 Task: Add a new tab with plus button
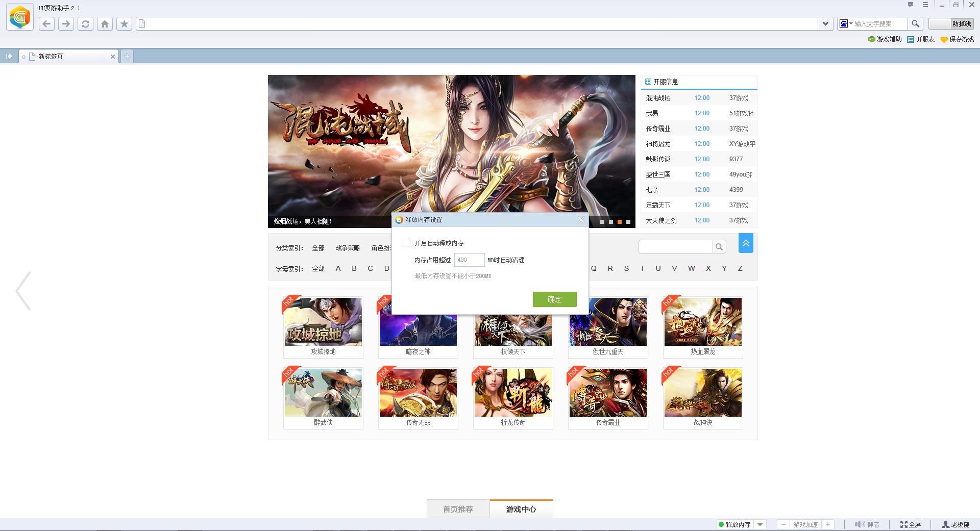click(x=127, y=56)
